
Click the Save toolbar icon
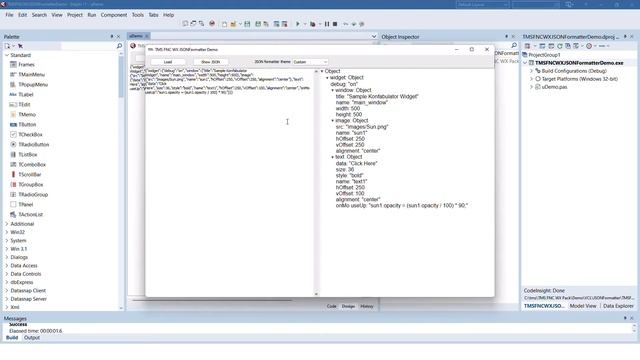(x=247, y=24)
